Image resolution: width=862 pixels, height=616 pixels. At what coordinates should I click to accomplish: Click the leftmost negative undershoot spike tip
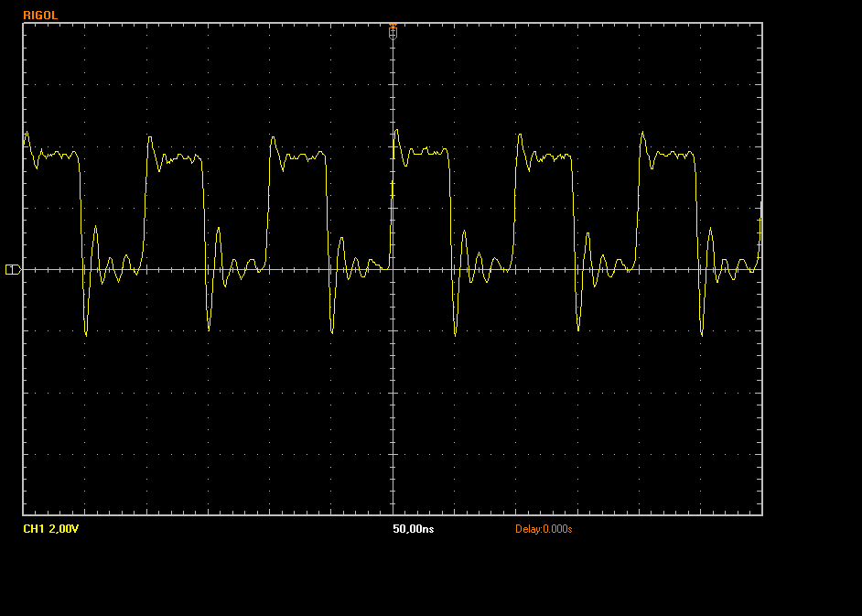(86, 335)
